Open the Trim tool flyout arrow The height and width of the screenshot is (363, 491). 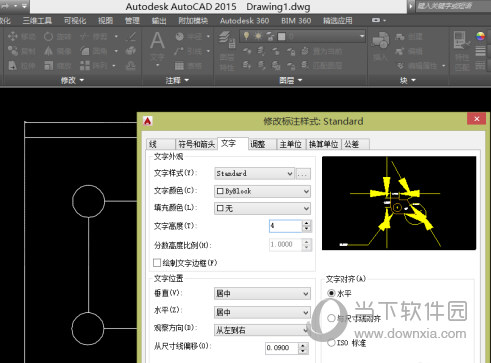pyautogui.click(x=116, y=36)
